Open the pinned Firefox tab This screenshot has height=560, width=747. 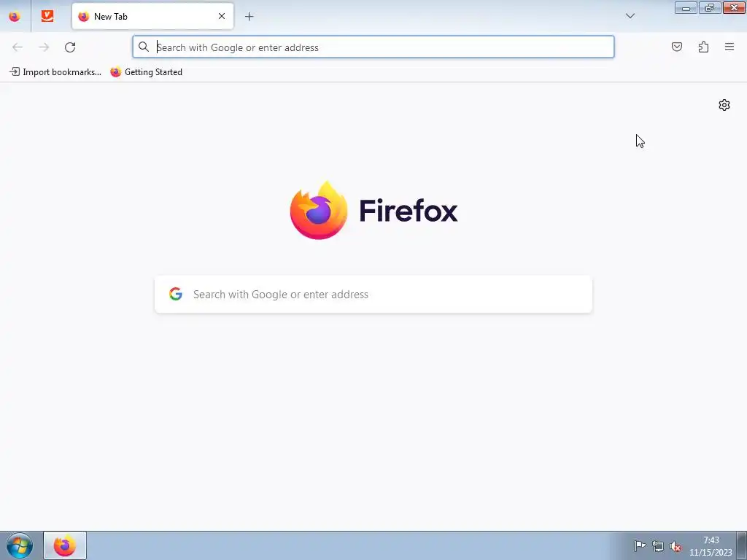tap(15, 16)
